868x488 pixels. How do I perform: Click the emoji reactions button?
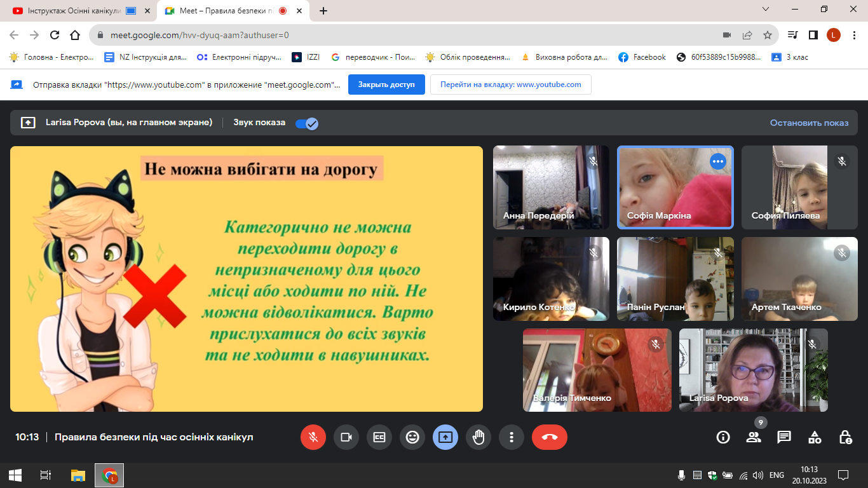coord(412,437)
